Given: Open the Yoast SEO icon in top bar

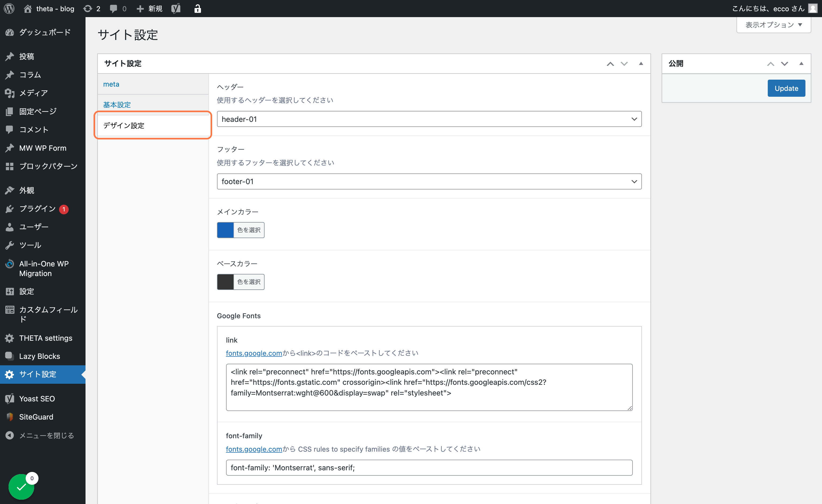Looking at the screenshot, I should click(176, 9).
